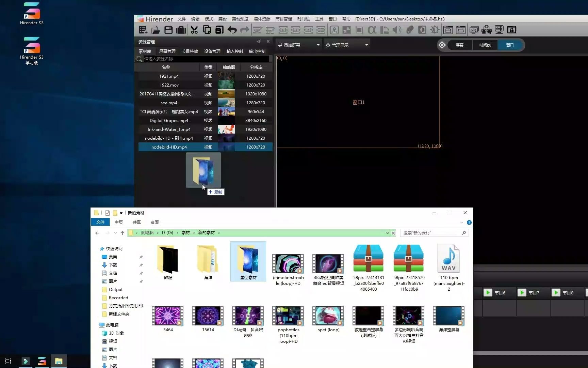588x368 pixels.
Task: Close the 资源管理 panel
Action: click(268, 42)
